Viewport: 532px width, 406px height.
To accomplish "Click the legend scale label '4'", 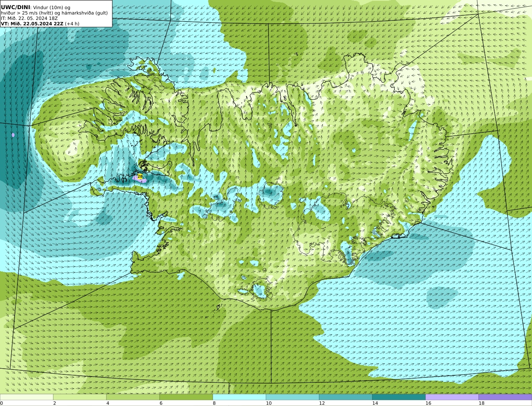I will [108, 403].
